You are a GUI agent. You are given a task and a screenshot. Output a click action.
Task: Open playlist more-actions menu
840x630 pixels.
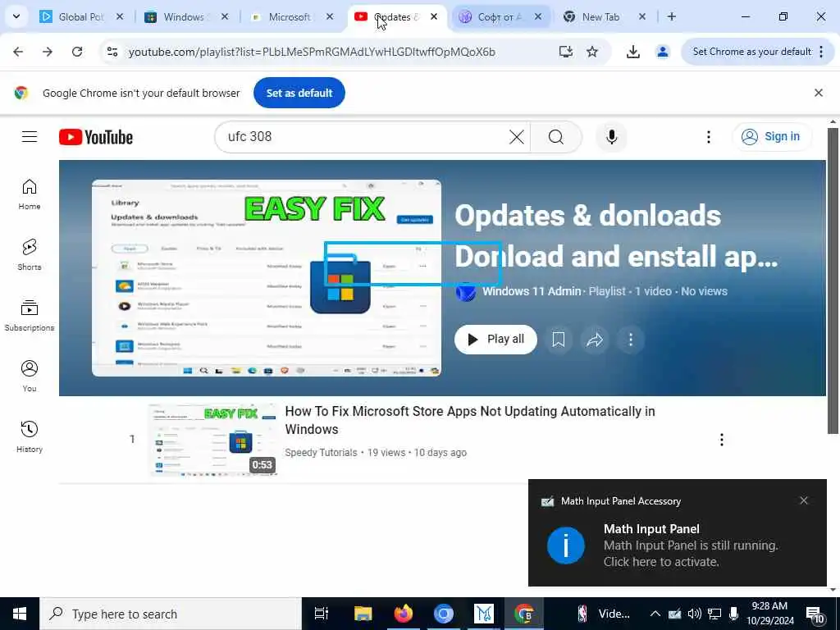(631, 340)
